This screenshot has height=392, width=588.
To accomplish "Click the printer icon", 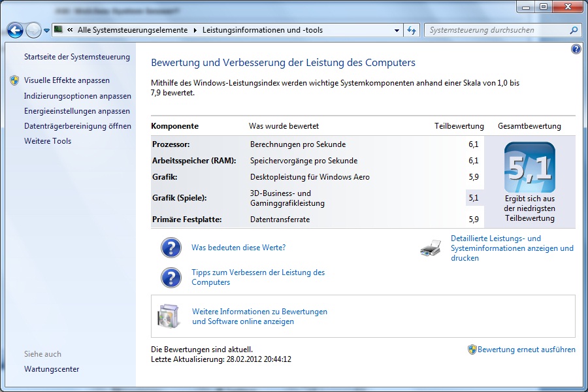I will tap(431, 248).
